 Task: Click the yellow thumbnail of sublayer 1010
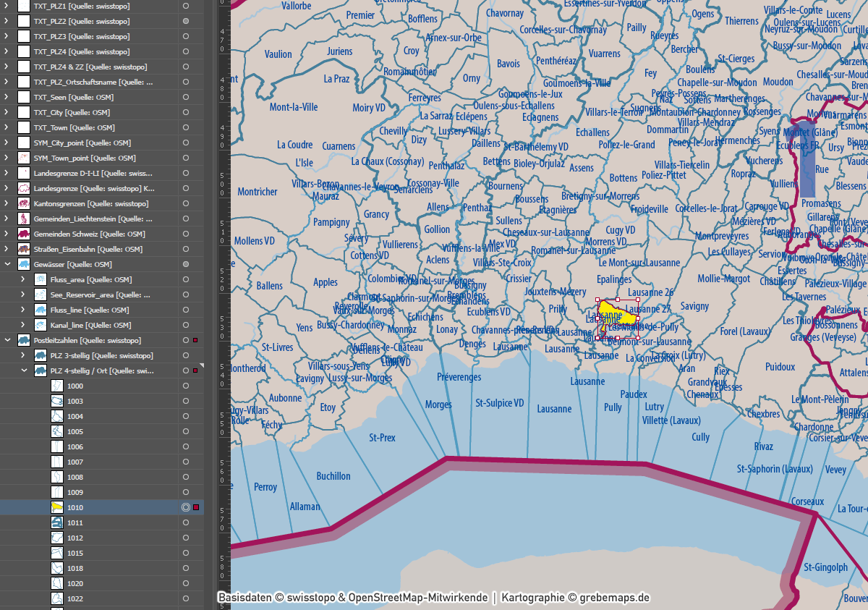[x=57, y=507]
